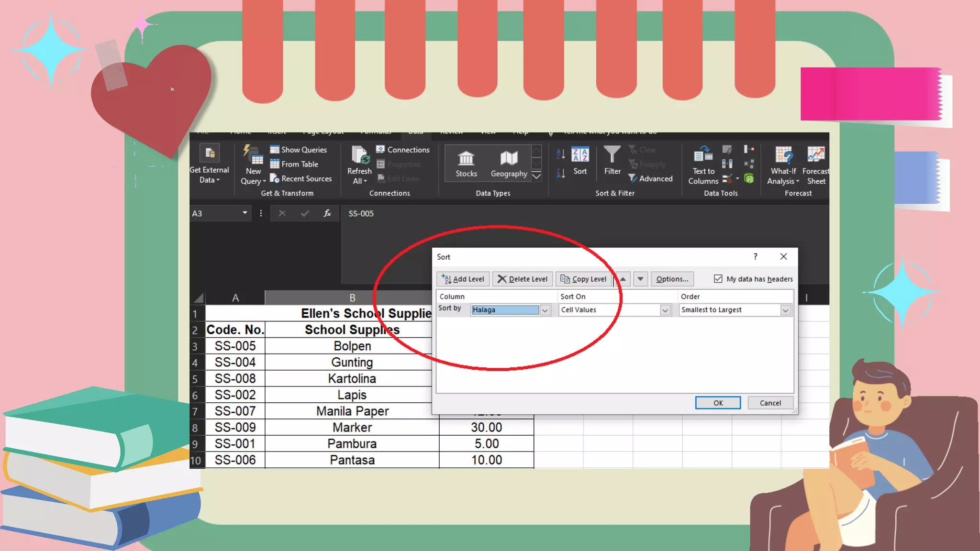
Task: Expand the Sort by column dropdown
Action: (x=545, y=310)
